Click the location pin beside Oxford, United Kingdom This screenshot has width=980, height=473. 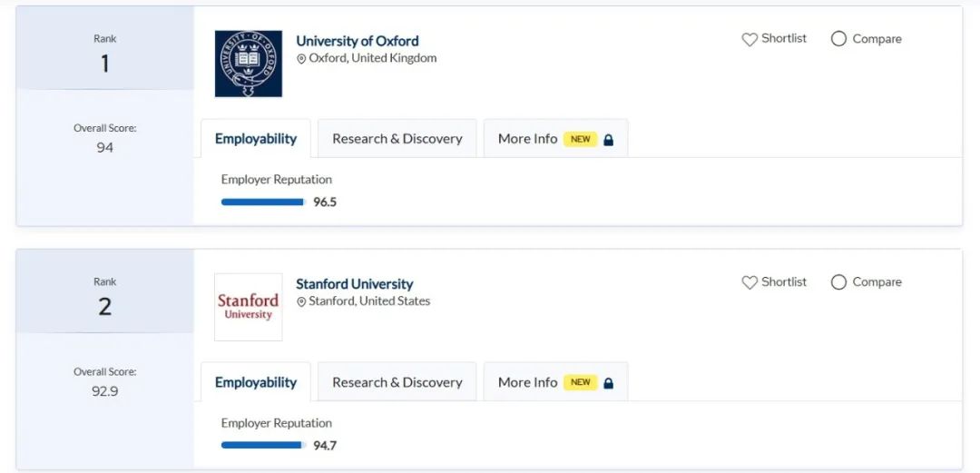[301, 59]
